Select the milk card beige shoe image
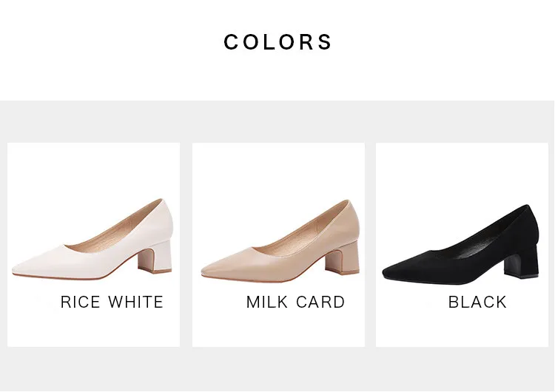This screenshot has width=555, height=392. click(x=280, y=240)
